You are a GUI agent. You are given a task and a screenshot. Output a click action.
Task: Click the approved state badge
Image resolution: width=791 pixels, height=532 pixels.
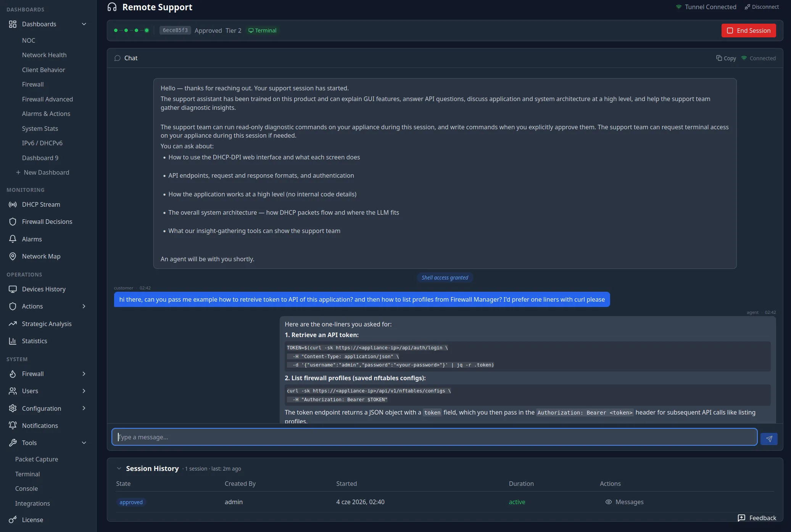coord(131,502)
